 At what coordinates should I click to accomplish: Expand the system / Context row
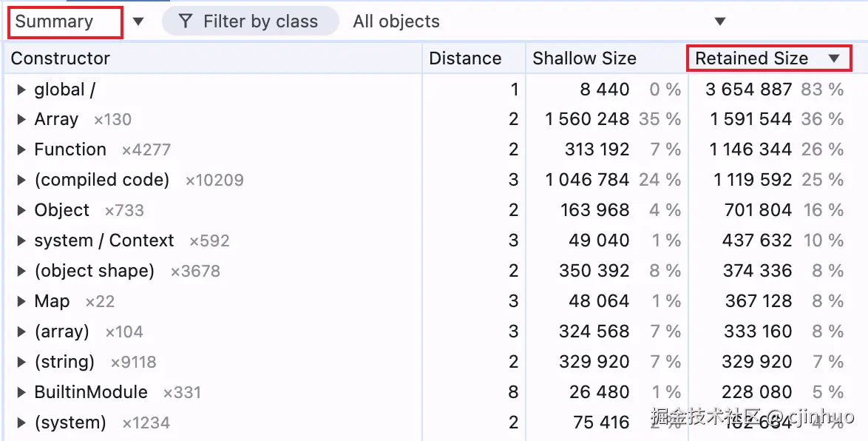coord(21,240)
